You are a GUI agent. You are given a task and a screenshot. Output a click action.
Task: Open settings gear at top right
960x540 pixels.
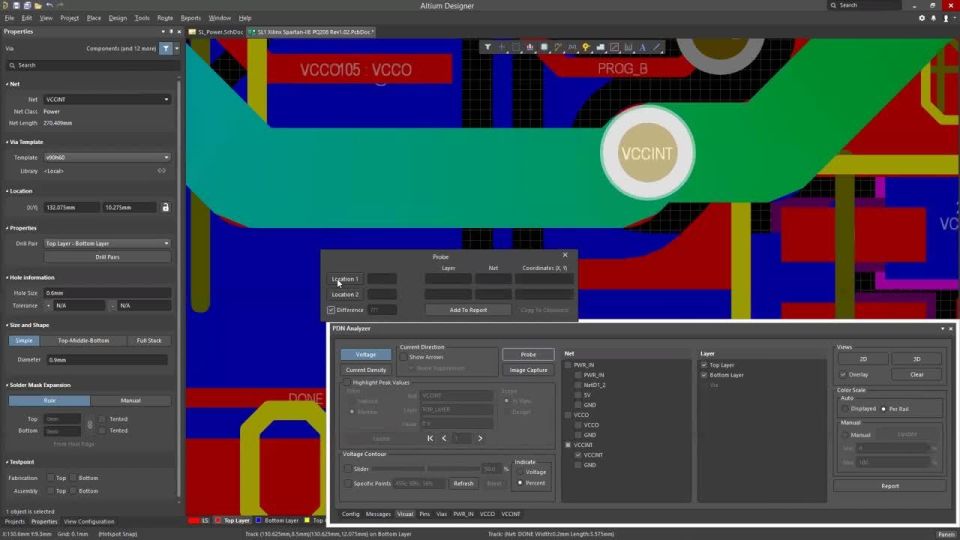coord(921,18)
